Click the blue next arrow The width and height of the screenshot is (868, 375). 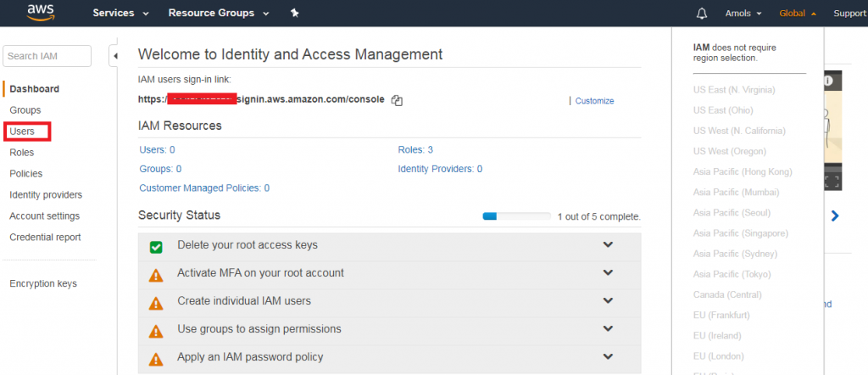tap(835, 216)
